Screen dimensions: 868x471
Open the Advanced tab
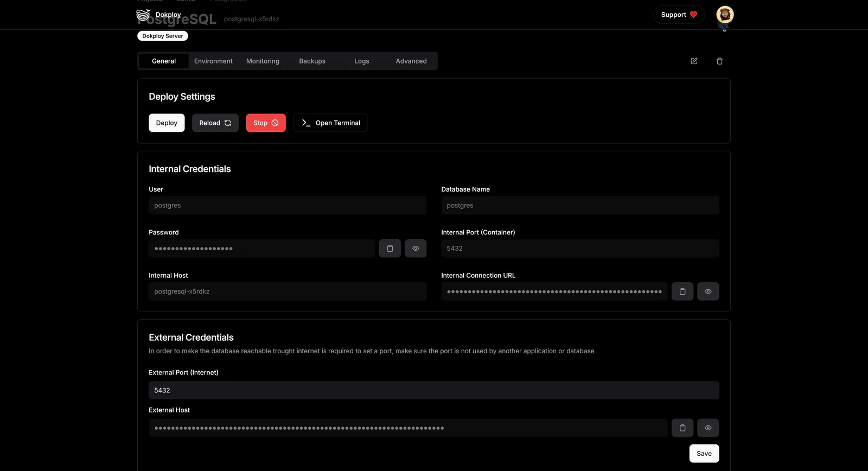[x=411, y=61]
